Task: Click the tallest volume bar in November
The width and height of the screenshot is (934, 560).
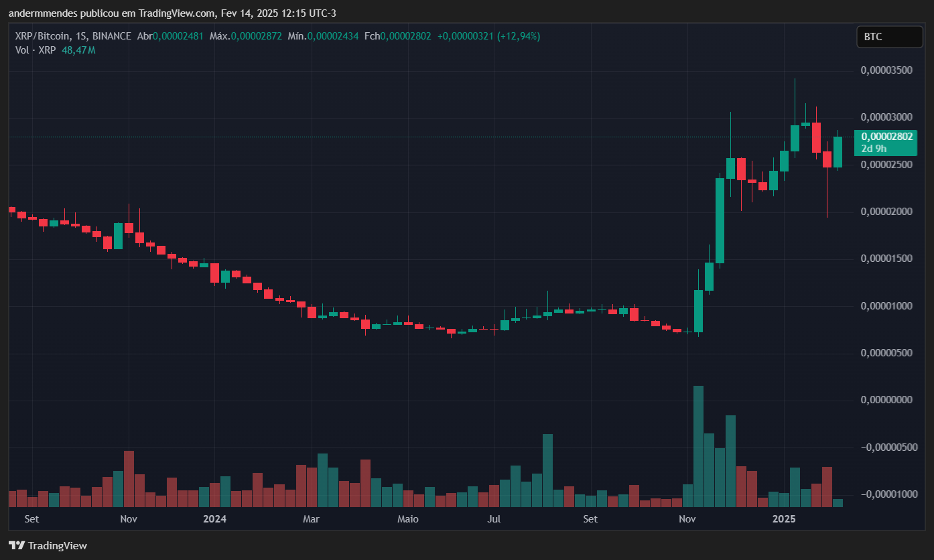Action: coord(698,446)
